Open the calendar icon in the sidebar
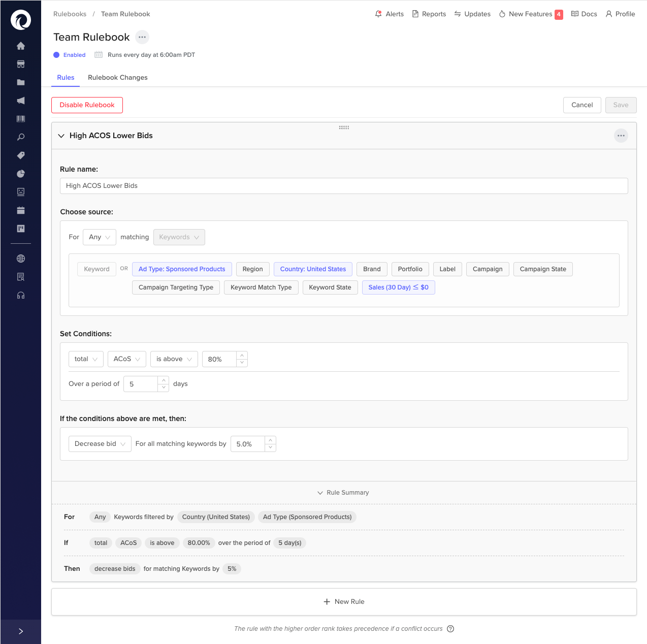This screenshot has width=647, height=644. coord(21,210)
